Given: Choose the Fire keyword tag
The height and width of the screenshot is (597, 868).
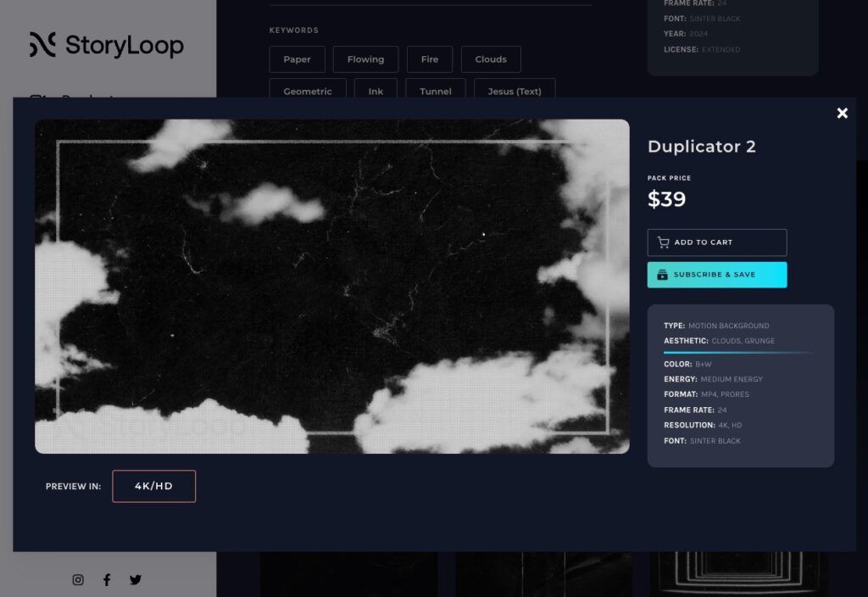Looking at the screenshot, I should pyautogui.click(x=430, y=59).
